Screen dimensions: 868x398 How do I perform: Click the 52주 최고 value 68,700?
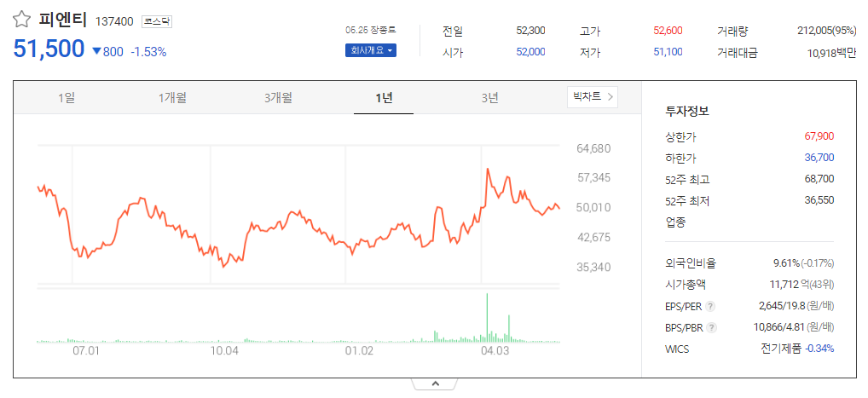point(819,179)
